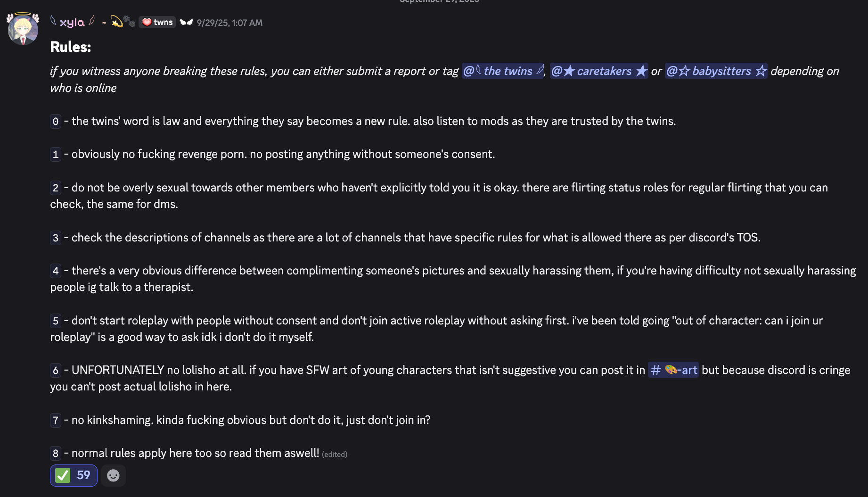Click the rule number 6 code block
This screenshot has height=497, width=868.
(56, 371)
